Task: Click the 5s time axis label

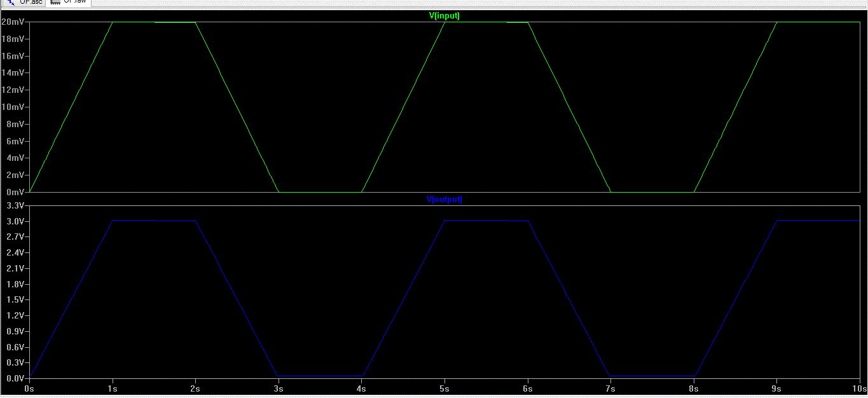Action: tap(444, 387)
